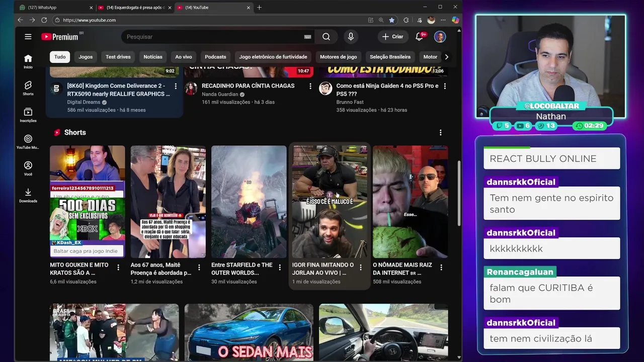Go forward with the browser forward arrow
The height and width of the screenshot is (362, 644).
(32, 20)
